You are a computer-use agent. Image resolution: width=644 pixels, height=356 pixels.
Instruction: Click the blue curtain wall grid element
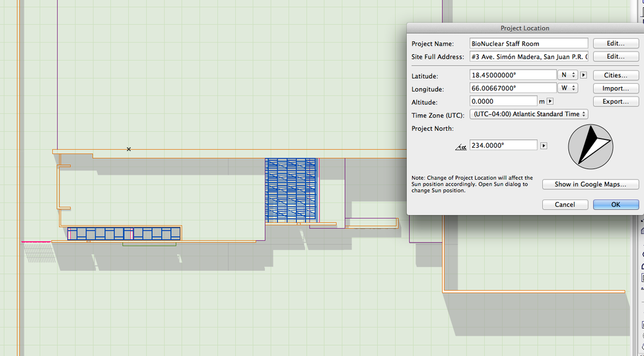tap(291, 190)
